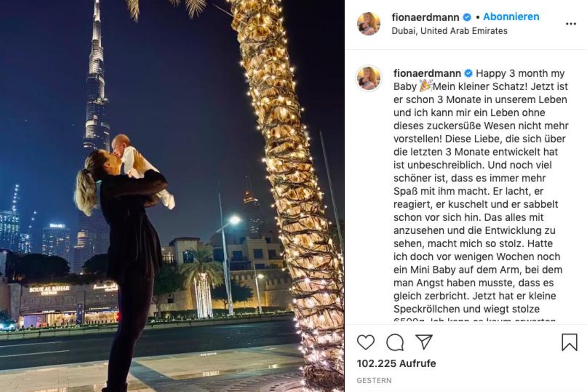Click the fionaerdmann username in the caption
This screenshot has width=588, height=392.
[427, 73]
